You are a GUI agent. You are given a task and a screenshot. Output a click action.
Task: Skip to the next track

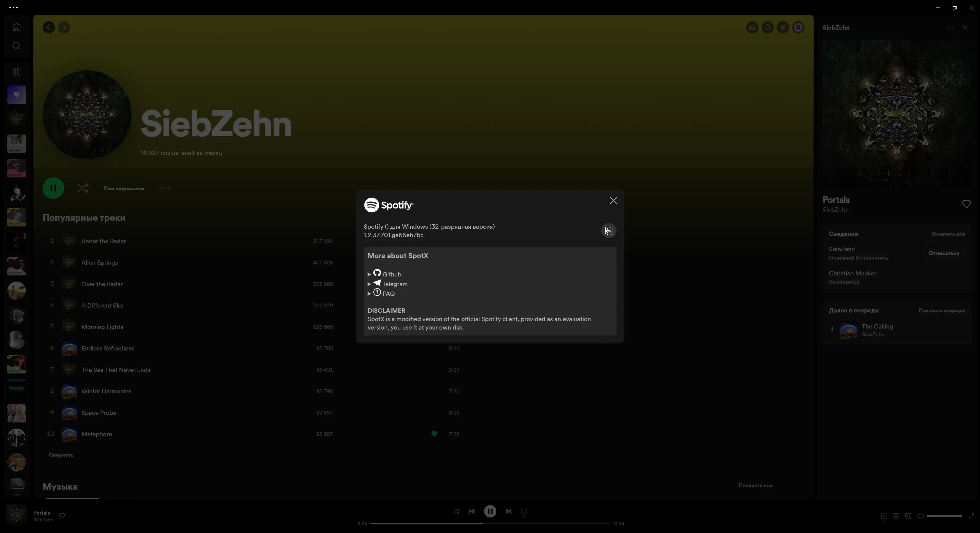pyautogui.click(x=508, y=511)
